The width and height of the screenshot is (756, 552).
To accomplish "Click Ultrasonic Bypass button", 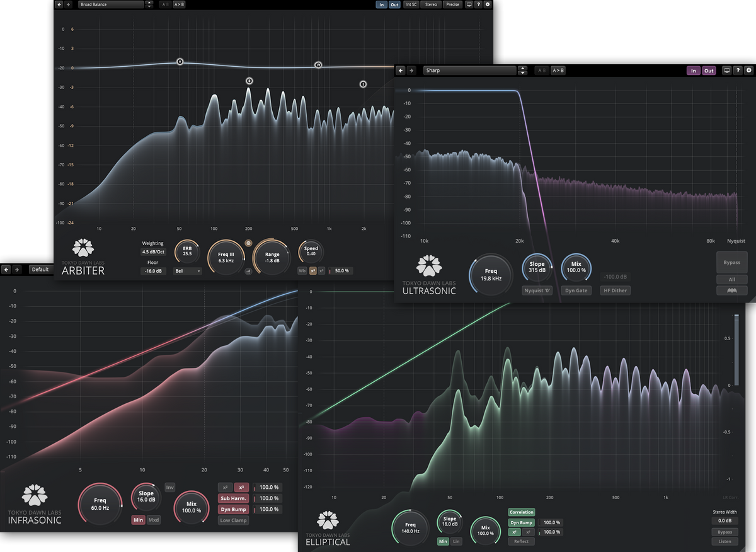I will pyautogui.click(x=732, y=262).
